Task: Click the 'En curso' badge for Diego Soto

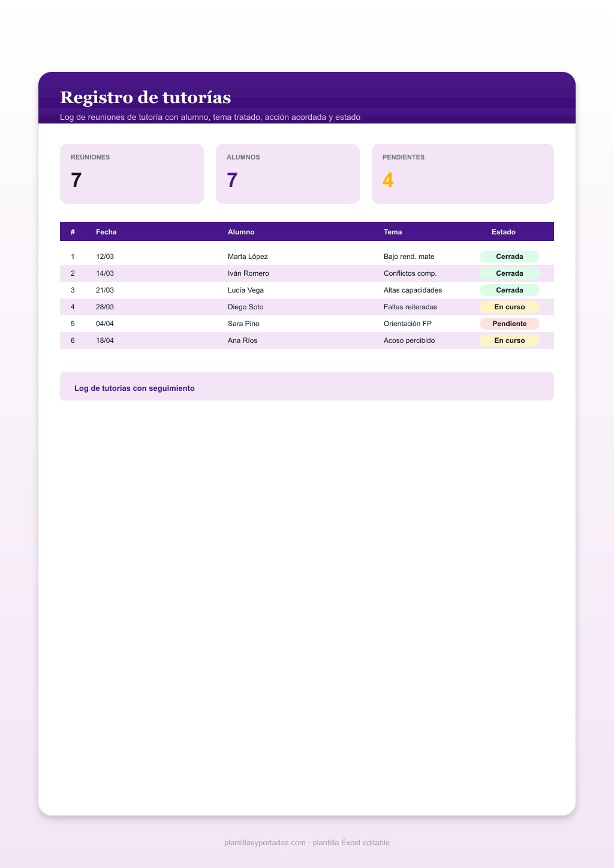Action: (x=510, y=307)
